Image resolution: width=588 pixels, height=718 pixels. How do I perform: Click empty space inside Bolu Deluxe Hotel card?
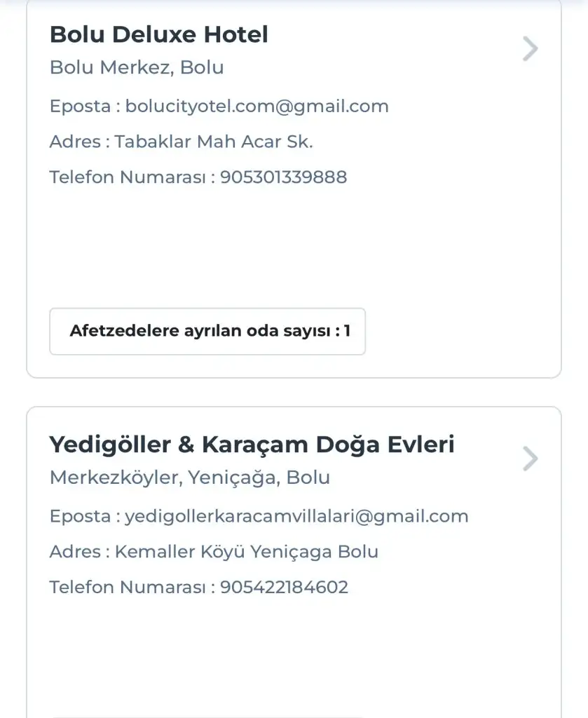[294, 245]
